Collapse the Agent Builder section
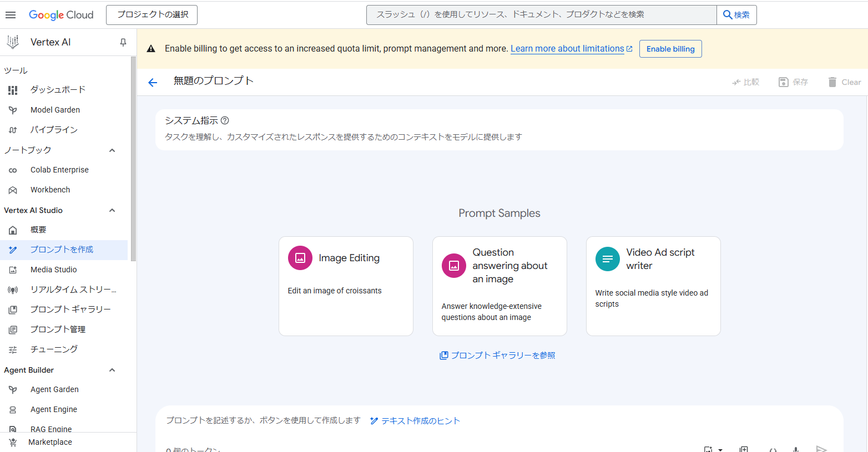The width and height of the screenshot is (868, 452). pyautogui.click(x=112, y=370)
